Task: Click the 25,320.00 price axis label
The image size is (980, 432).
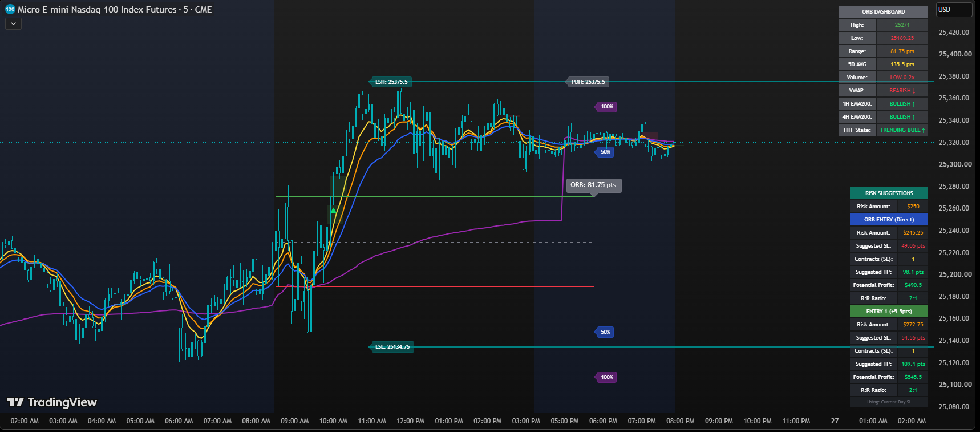Action: click(x=954, y=143)
